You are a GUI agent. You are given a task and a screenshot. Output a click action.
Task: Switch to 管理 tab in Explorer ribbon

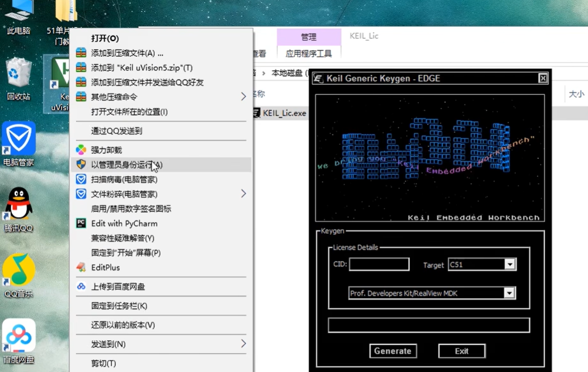pos(309,37)
